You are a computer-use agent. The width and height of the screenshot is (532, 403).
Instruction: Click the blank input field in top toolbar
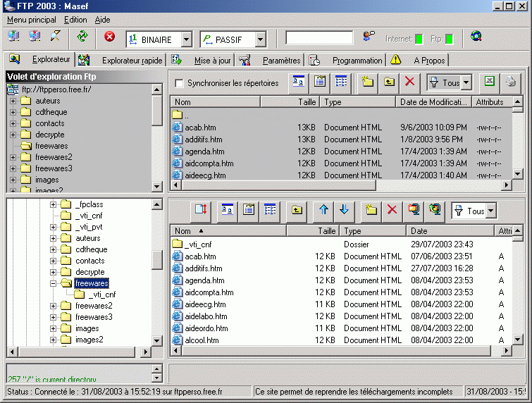(x=319, y=37)
